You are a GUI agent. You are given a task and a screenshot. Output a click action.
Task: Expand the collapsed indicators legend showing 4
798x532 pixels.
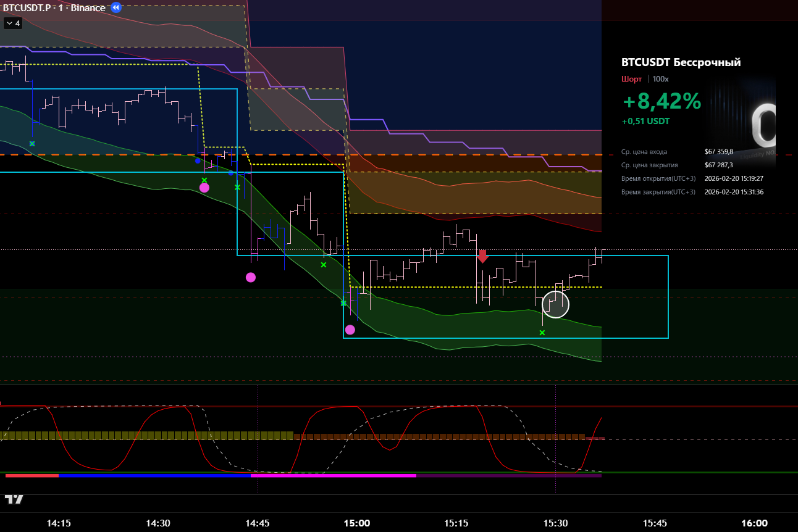pyautogui.click(x=13, y=23)
